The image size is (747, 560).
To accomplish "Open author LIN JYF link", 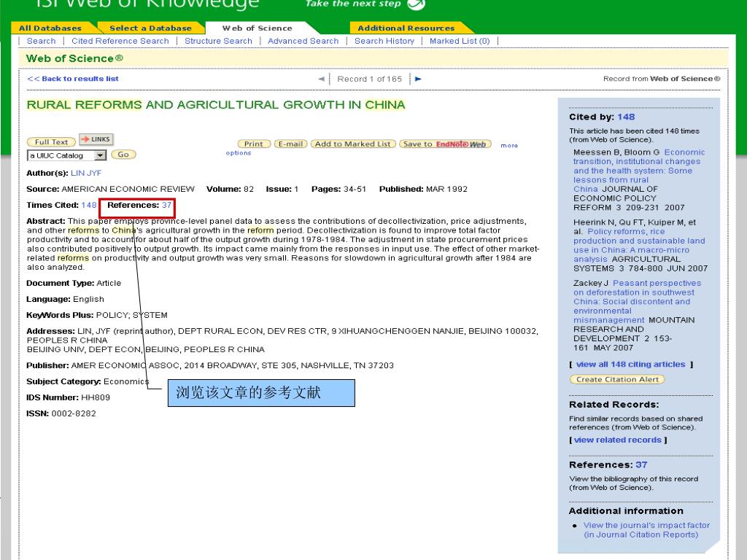I will click(86, 173).
